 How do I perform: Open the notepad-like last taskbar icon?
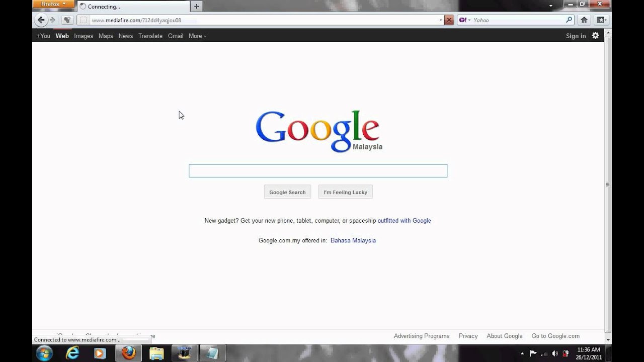[213, 353]
